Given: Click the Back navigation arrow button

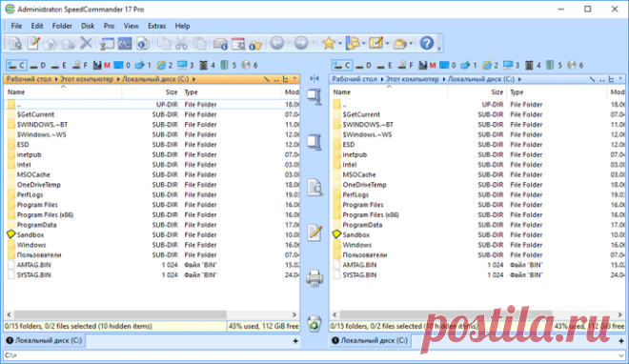Looking at the screenshot, I should tap(277, 43).
